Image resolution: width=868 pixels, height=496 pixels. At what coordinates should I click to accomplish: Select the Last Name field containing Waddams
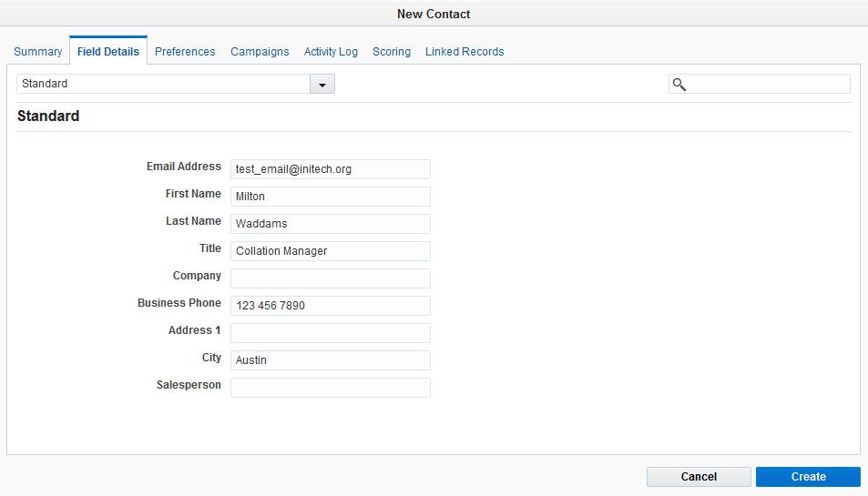[x=331, y=223]
